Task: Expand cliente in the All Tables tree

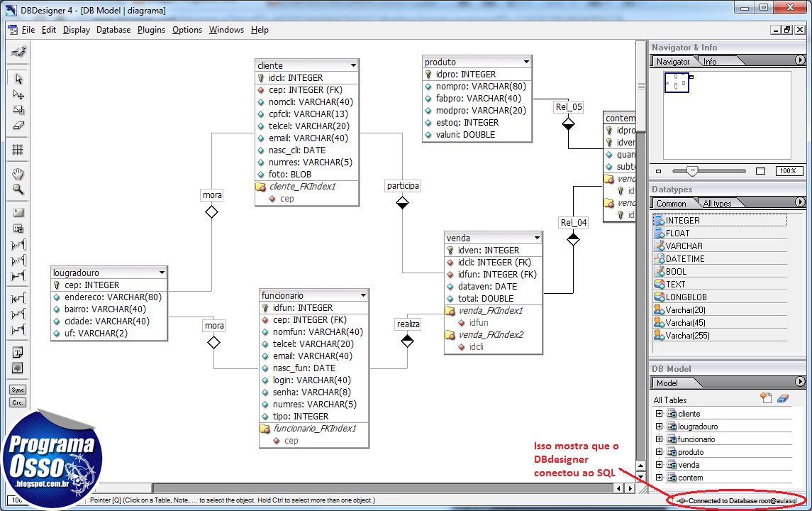Action: point(659,414)
